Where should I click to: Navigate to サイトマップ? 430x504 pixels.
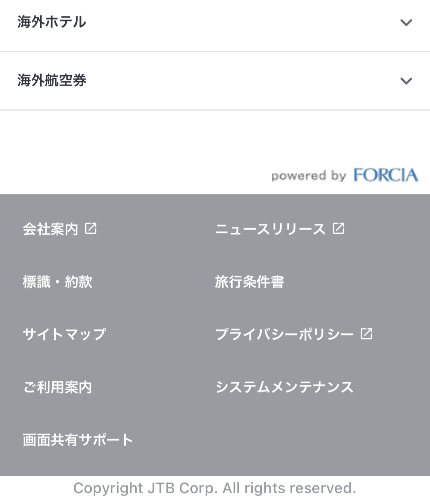click(x=64, y=334)
